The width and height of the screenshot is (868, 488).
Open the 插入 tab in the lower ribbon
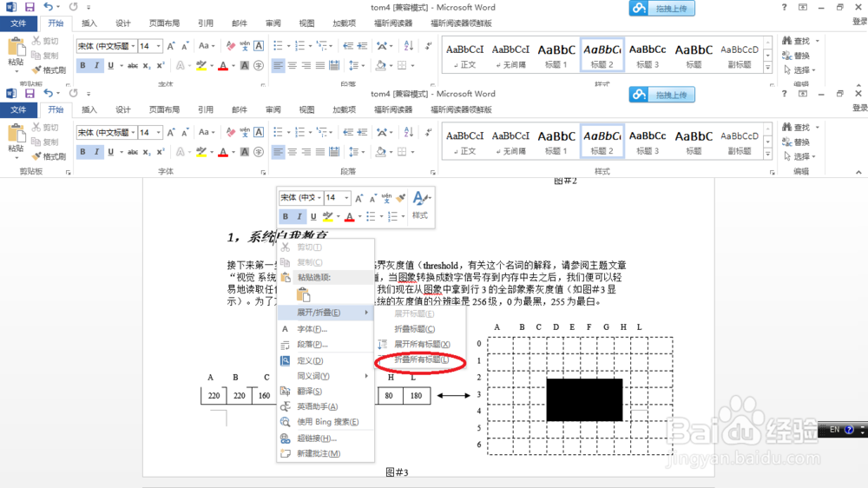pyautogui.click(x=89, y=109)
